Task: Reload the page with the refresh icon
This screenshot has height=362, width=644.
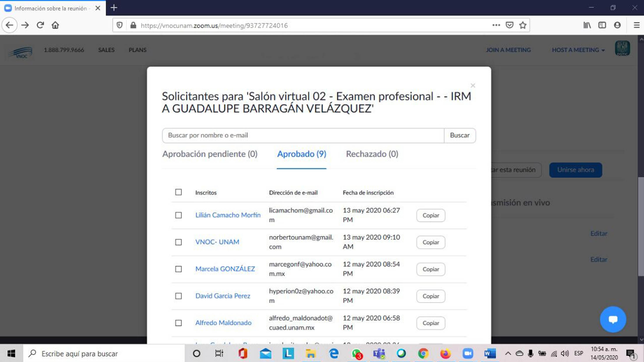Action: (x=40, y=25)
